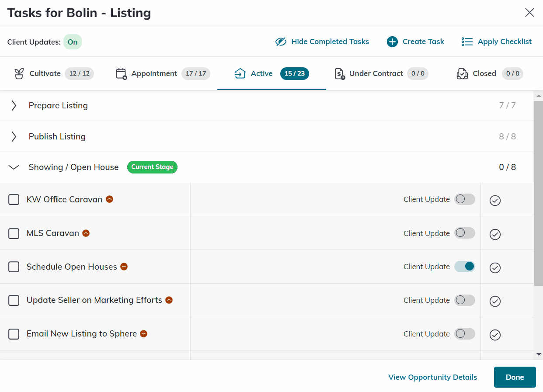Click the Hide Completed Tasks link

[322, 42]
